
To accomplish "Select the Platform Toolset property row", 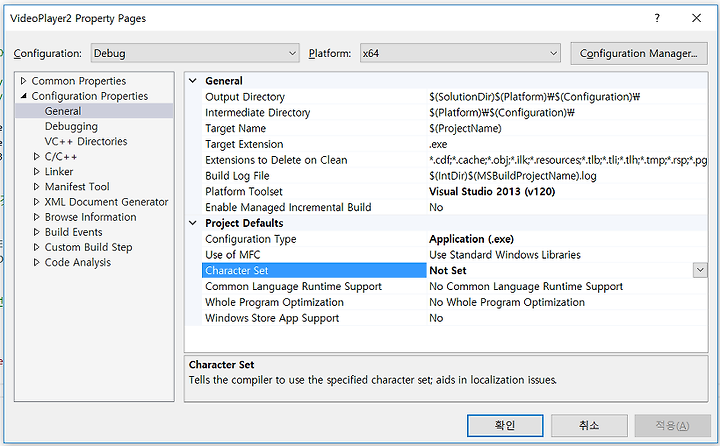I will click(x=454, y=192).
